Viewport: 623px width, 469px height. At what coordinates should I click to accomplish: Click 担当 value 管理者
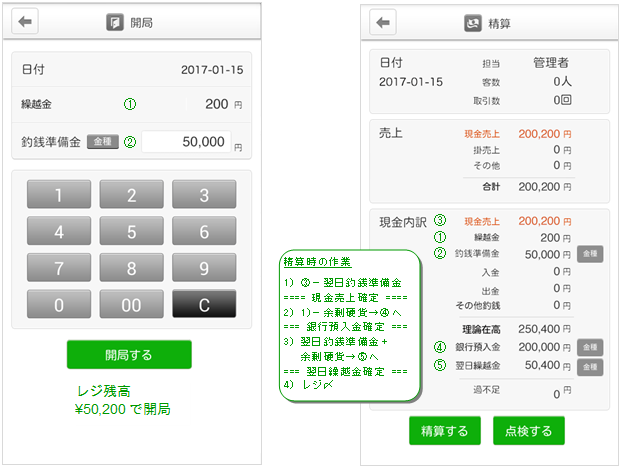[551, 63]
